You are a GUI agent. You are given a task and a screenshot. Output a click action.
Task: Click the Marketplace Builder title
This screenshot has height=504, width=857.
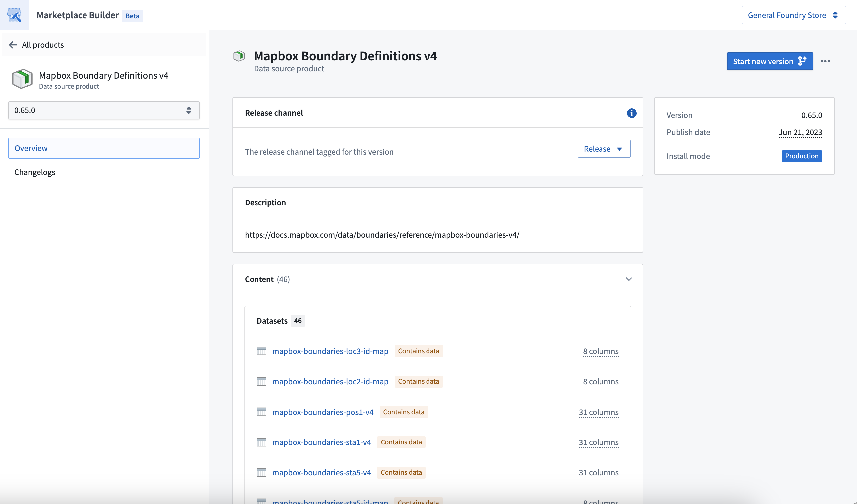tap(78, 15)
